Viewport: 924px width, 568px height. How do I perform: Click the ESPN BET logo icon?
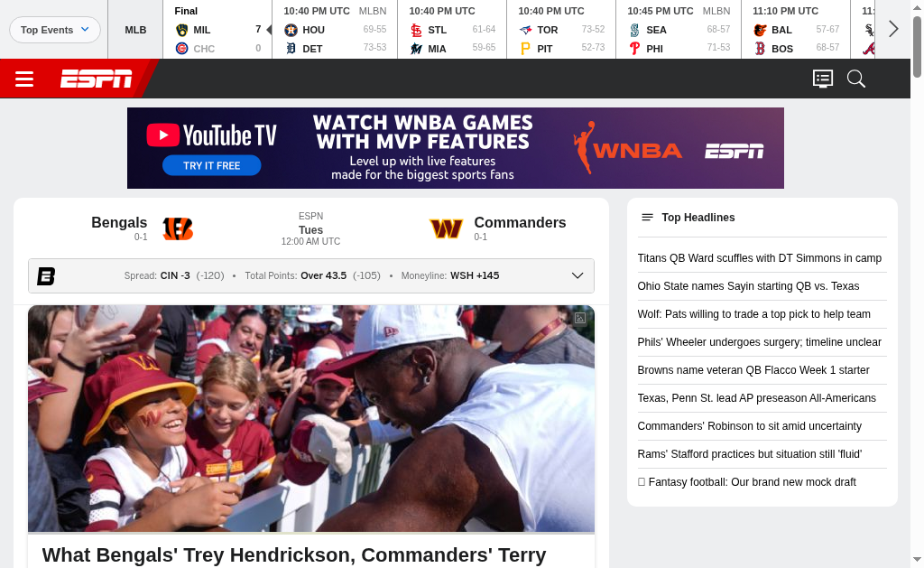click(46, 276)
